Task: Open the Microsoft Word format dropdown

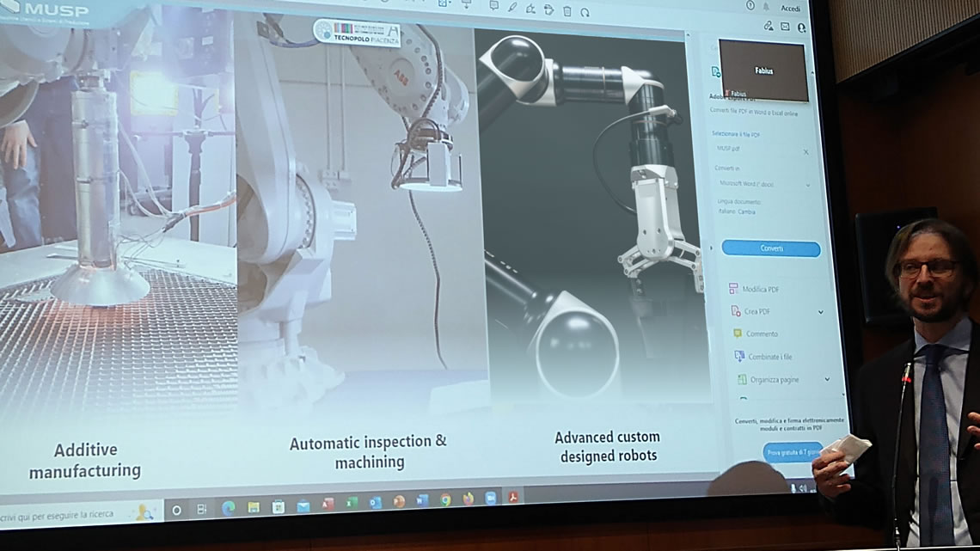Action: point(763,184)
